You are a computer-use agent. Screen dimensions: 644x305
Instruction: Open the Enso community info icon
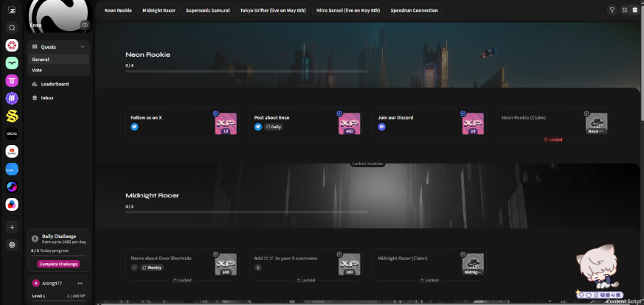tap(85, 25)
